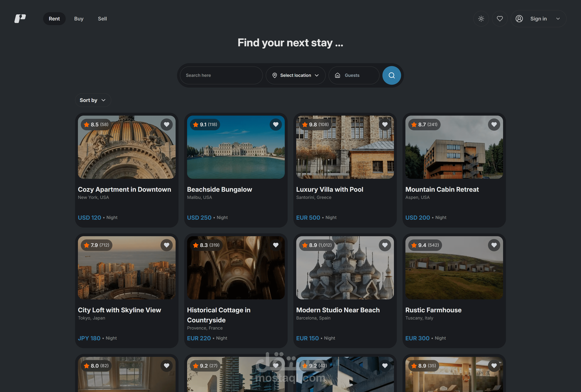581x392 pixels.
Task: Open City Loft with Skyline View title
Action: coord(119,310)
